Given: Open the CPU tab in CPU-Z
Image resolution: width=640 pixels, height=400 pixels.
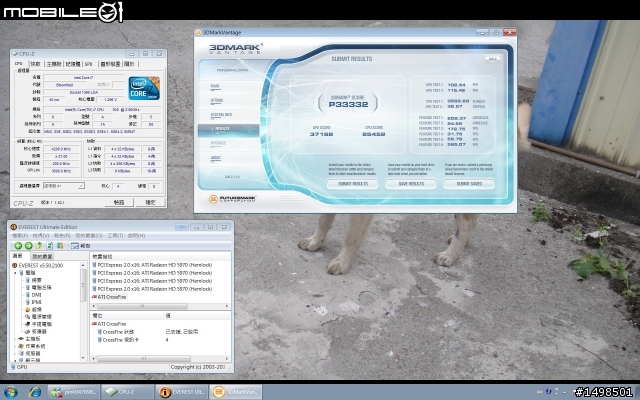Looking at the screenshot, I should coord(19,64).
